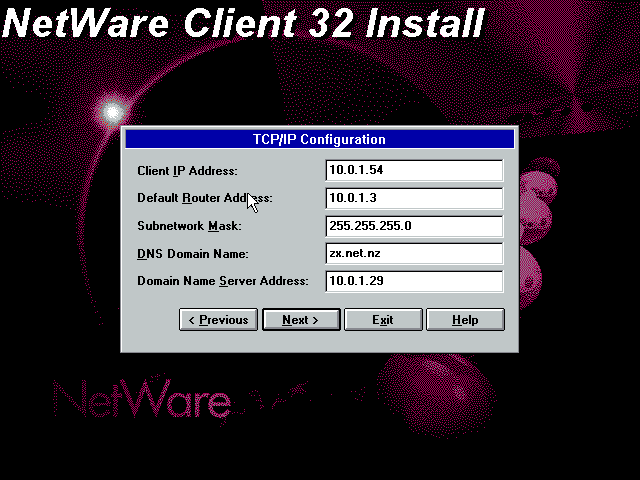Click the "Client IP Address:" label
This screenshot has height=480, width=640.
[187, 171]
